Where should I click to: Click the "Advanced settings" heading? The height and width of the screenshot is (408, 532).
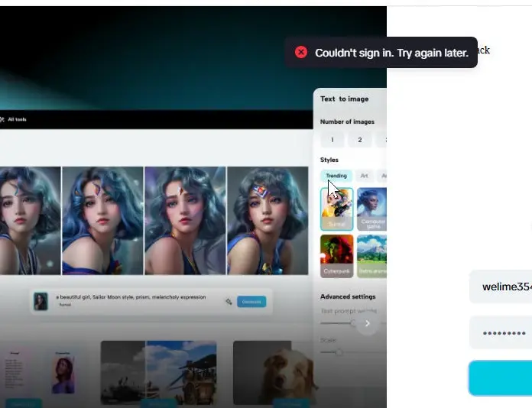coord(348,296)
